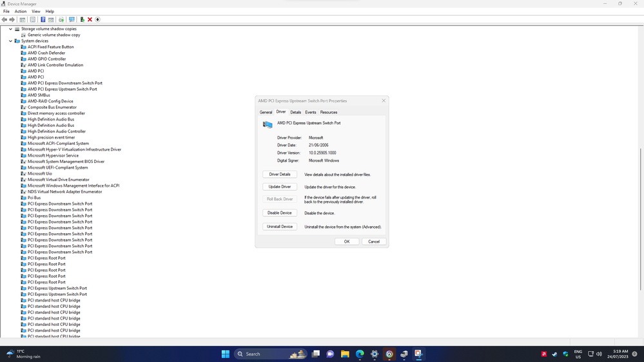The image size is (644, 362).
Task: Open the File menu
Action: 6,12
